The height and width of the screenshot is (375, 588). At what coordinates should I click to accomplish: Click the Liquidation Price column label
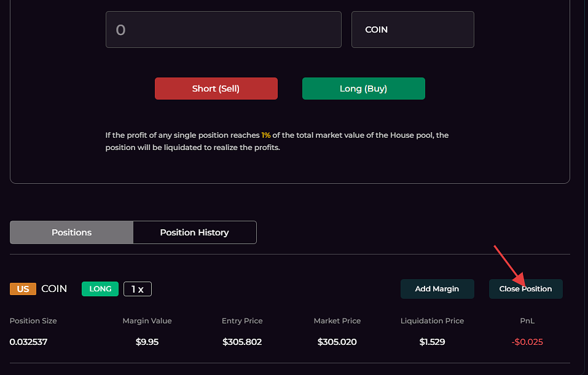(x=432, y=321)
